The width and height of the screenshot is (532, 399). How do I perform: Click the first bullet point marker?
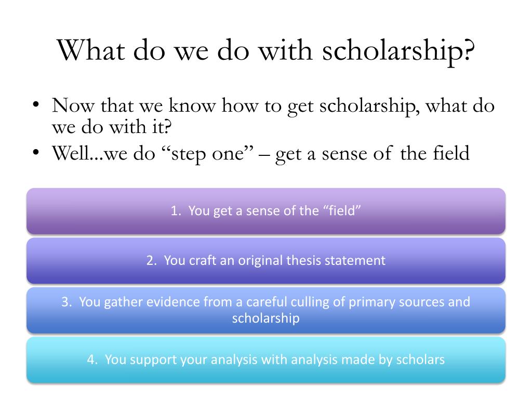(36, 105)
